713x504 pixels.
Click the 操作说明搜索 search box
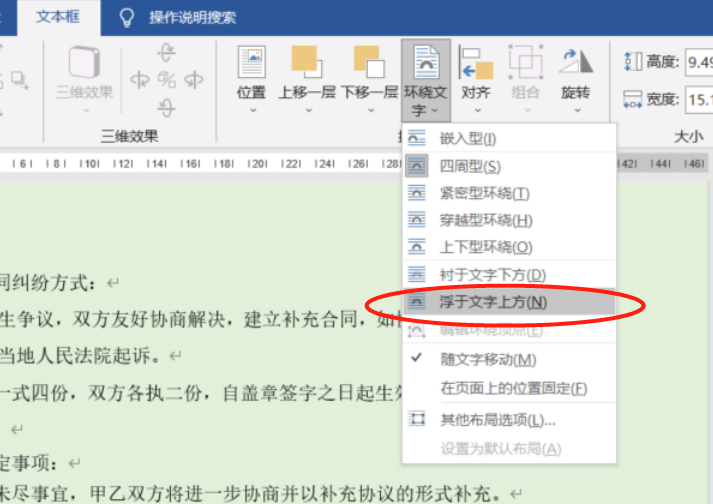click(x=192, y=18)
